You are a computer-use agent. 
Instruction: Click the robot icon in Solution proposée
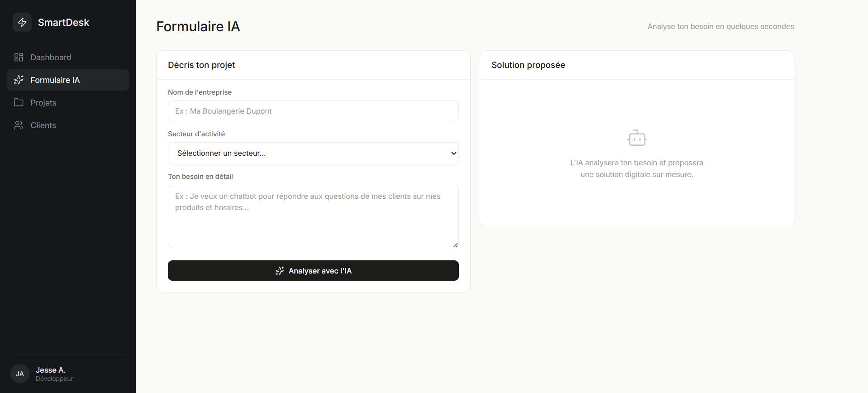tap(637, 138)
